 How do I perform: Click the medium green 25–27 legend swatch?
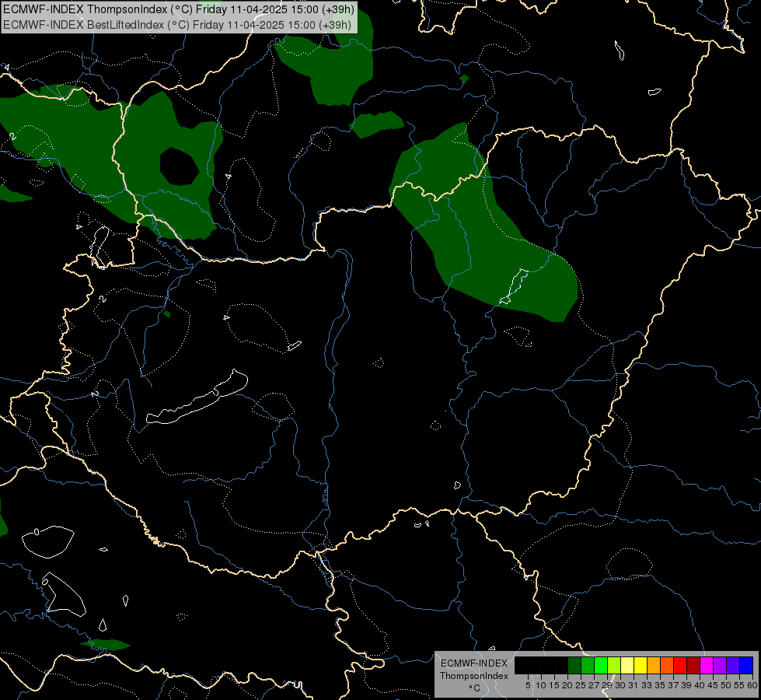tap(588, 665)
